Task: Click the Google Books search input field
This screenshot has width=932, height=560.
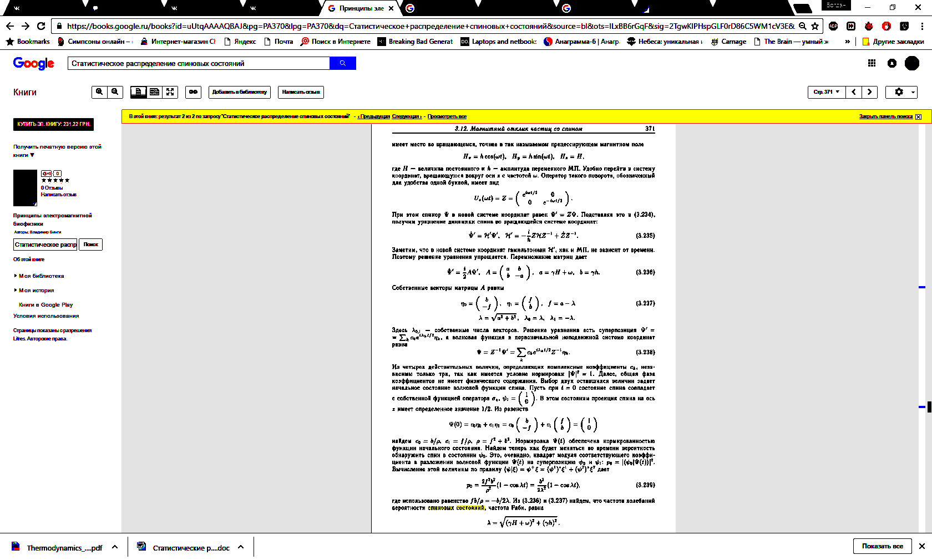Action: [x=199, y=64]
